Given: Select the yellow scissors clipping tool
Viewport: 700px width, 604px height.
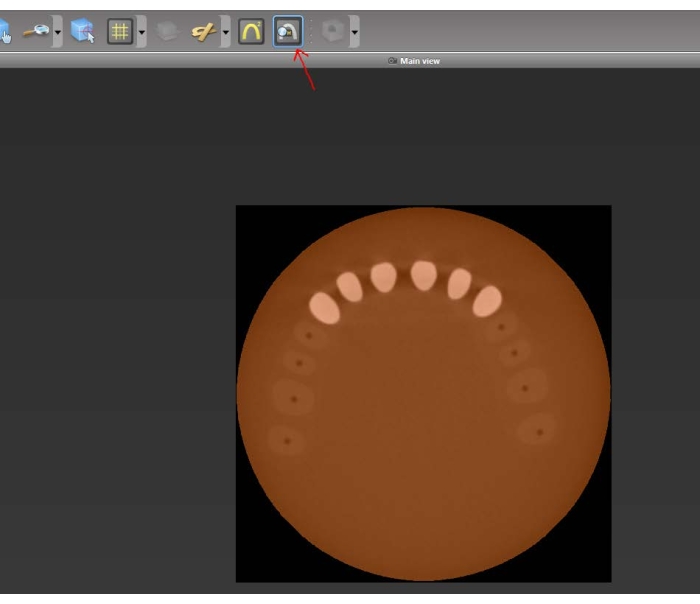Looking at the screenshot, I should coord(204,32).
